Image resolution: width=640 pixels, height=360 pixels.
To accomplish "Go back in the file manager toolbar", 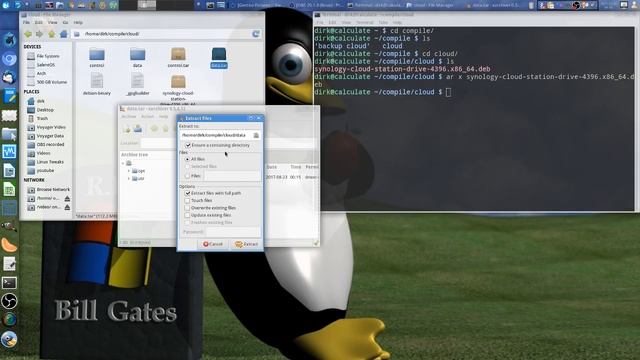I will click(28, 34).
